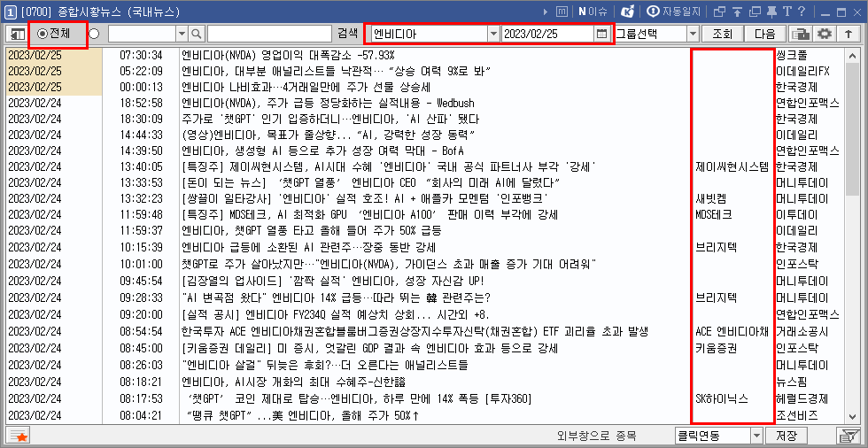The width and height of the screenshot is (868, 448).
Task: Click the 엔비디아 search keyword field
Action: [430, 34]
